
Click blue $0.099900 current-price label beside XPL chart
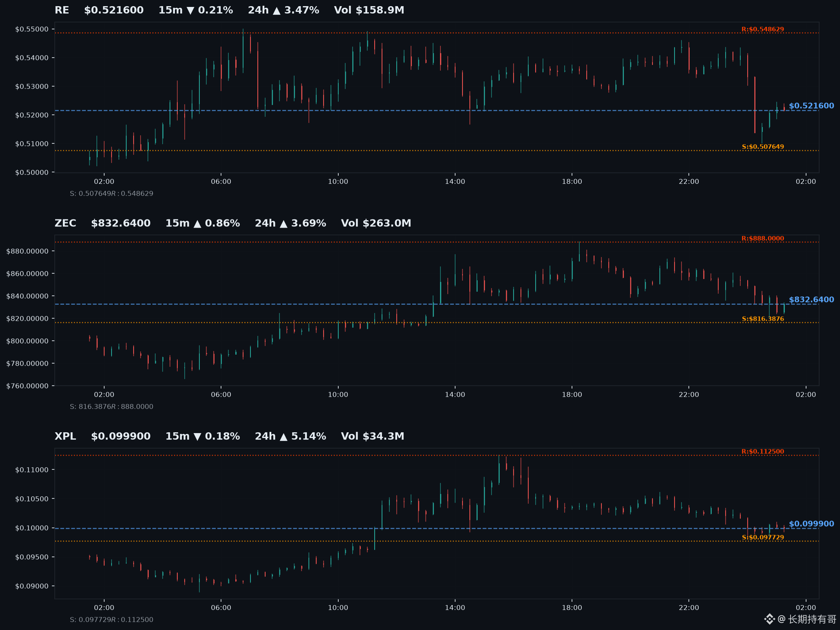[x=811, y=524]
